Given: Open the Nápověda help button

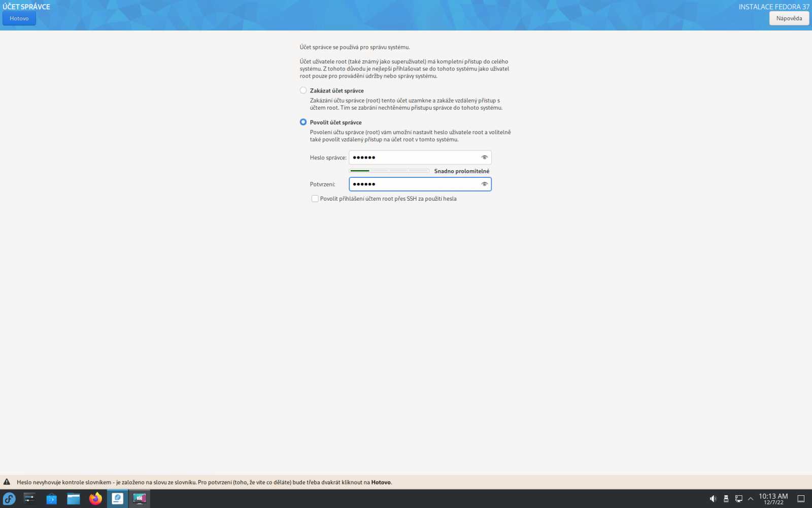Looking at the screenshot, I should tap(789, 18).
